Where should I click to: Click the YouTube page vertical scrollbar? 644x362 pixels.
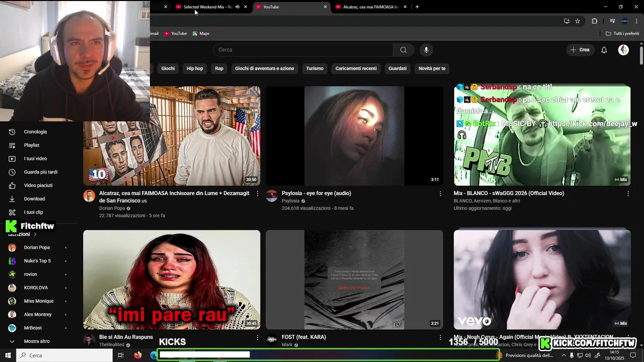[641, 55]
